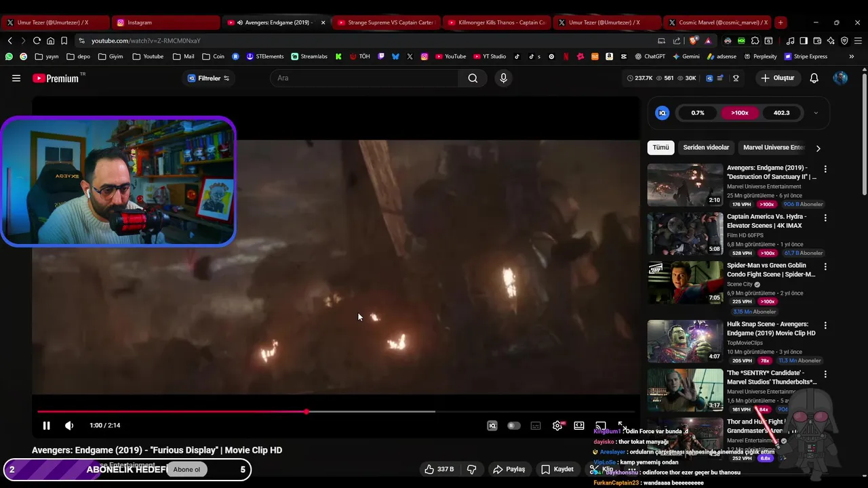The width and height of the screenshot is (868, 488).
Task: Go back in the browser
Action: [x=10, y=41]
